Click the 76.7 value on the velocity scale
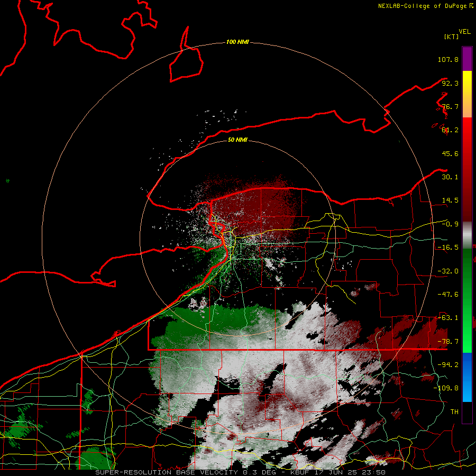 pyautogui.click(x=450, y=106)
